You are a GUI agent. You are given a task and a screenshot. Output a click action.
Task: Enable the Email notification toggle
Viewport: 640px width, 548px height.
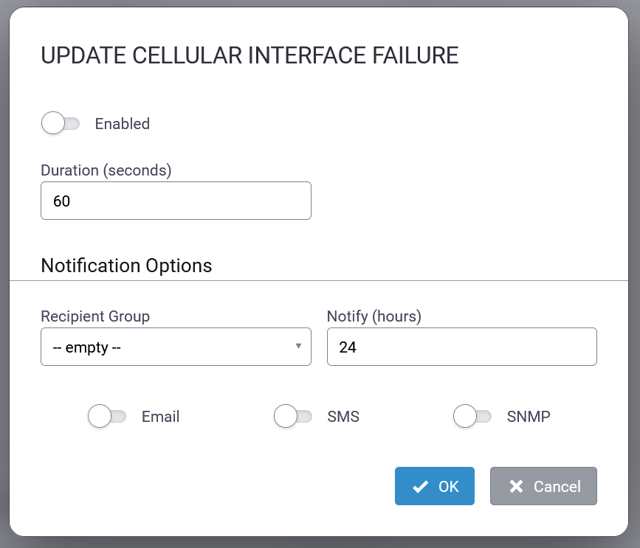[x=107, y=416]
